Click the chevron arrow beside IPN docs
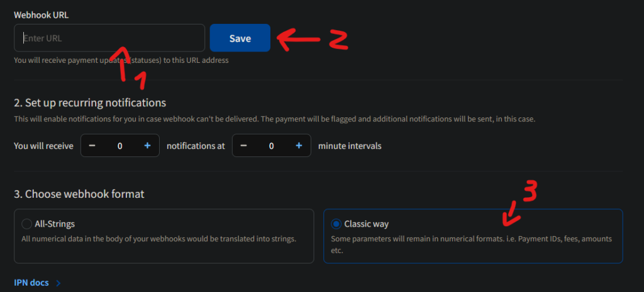The width and height of the screenshot is (644, 292). (58, 283)
